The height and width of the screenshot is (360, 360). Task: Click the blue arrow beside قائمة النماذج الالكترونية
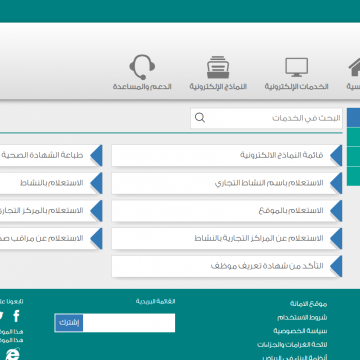pyautogui.click(x=336, y=155)
